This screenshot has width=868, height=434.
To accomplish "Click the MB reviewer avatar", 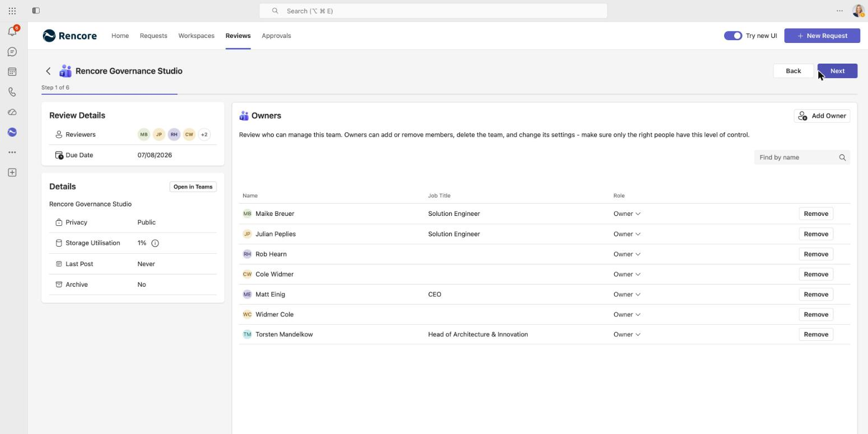I will click(144, 134).
